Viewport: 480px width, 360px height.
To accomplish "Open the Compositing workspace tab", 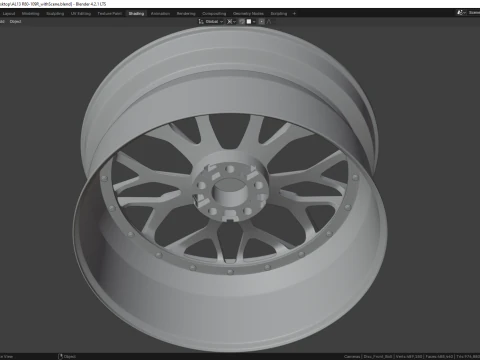I will coord(214,14).
